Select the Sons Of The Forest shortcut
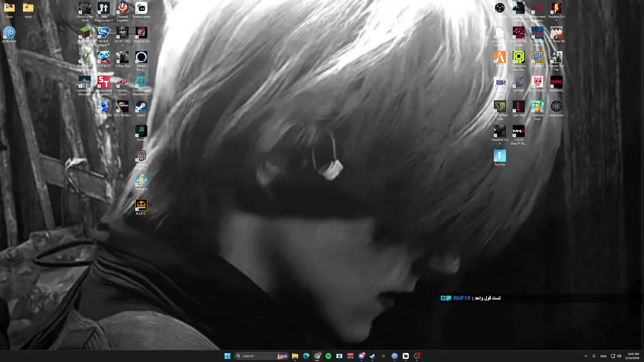644x362 pixels. click(x=519, y=37)
